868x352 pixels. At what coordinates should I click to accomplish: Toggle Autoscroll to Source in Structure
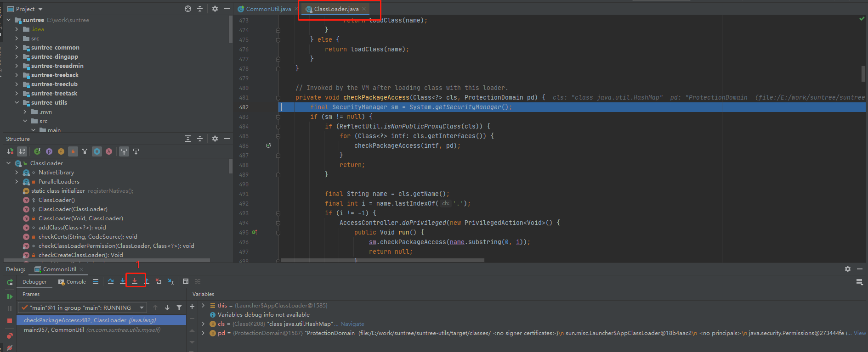coord(124,151)
